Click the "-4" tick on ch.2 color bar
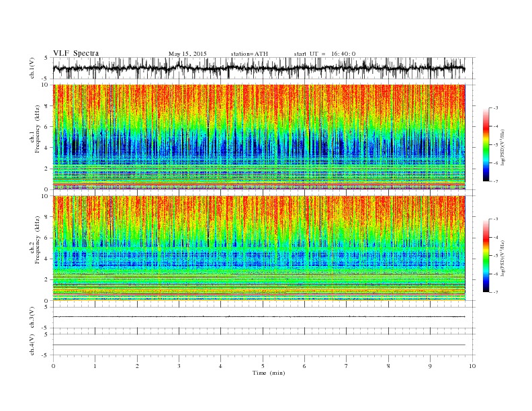Image resolution: width=532 pixels, height=411 pixels. coord(496,237)
